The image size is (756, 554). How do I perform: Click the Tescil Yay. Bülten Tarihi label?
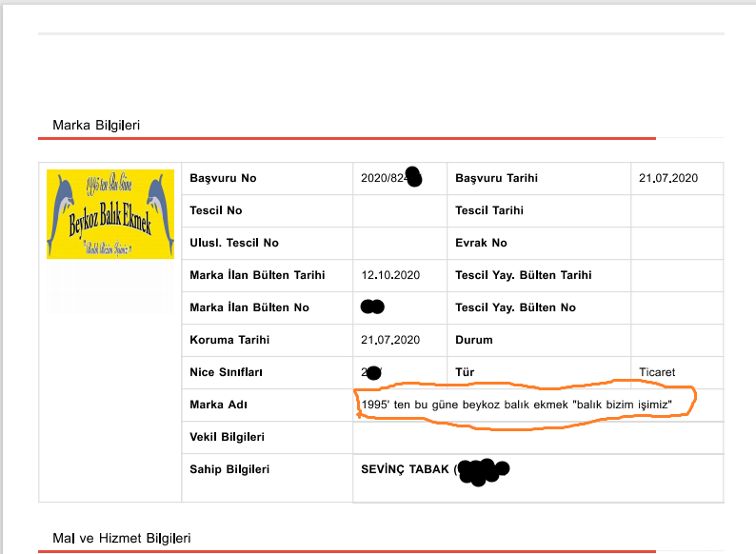[524, 275]
